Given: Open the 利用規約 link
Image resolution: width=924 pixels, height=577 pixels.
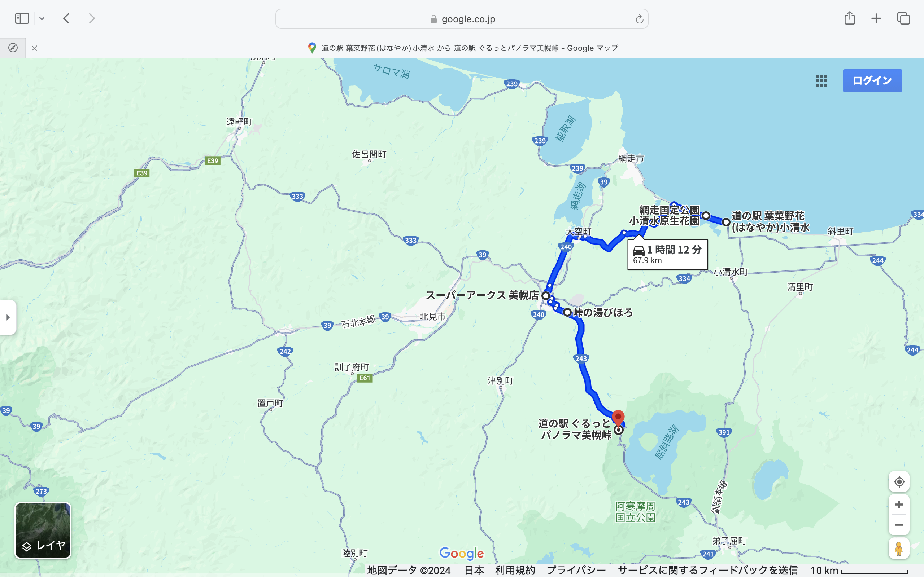Looking at the screenshot, I should click(515, 571).
